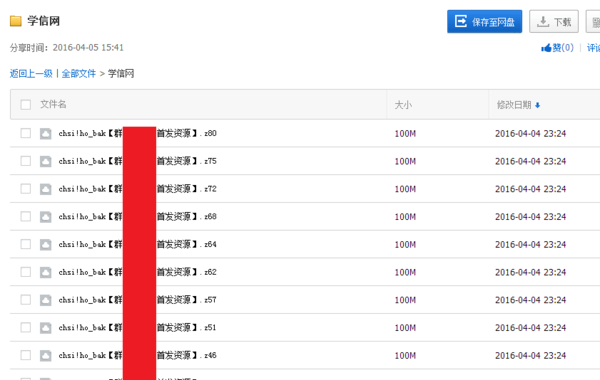Sort by 修改日期 column header
The height and width of the screenshot is (380, 600).
(514, 105)
